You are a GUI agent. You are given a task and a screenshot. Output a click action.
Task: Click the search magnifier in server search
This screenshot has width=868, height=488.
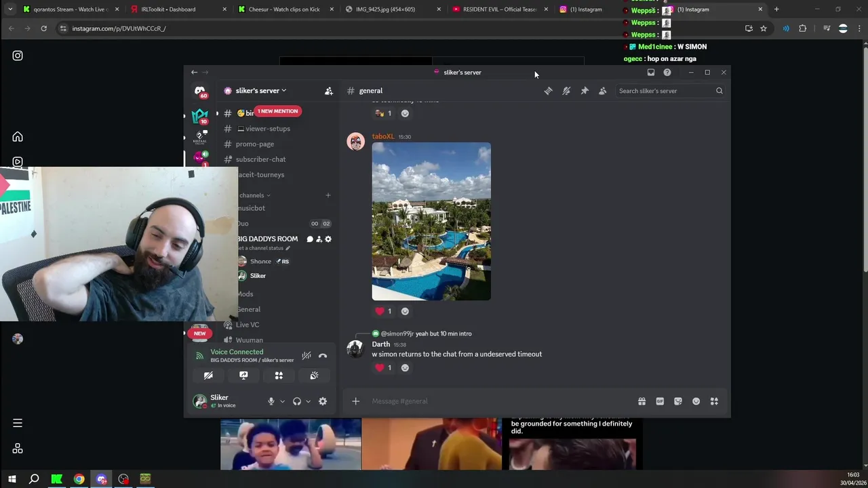(x=719, y=91)
